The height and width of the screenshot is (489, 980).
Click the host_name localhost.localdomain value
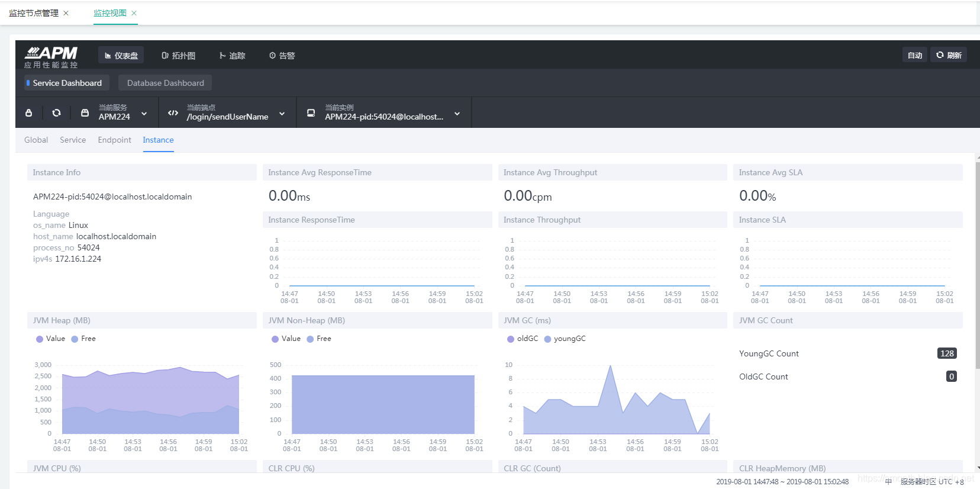tap(116, 236)
